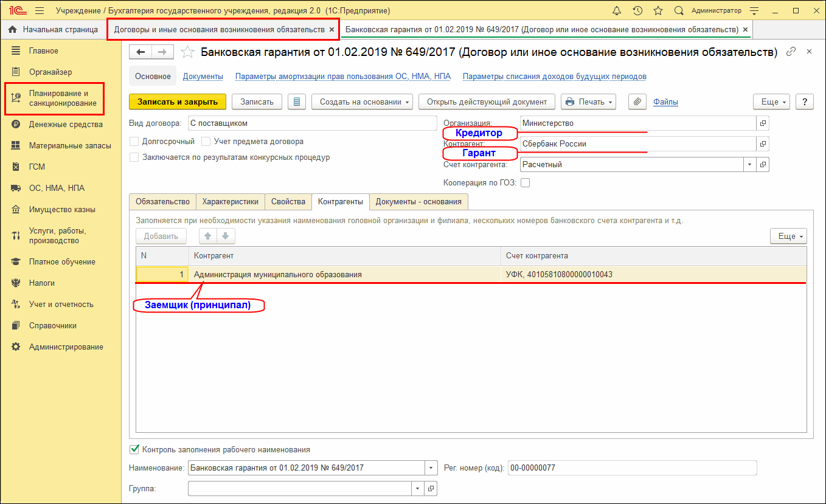
Task: Switch to Обязательство tab
Action: (x=162, y=202)
